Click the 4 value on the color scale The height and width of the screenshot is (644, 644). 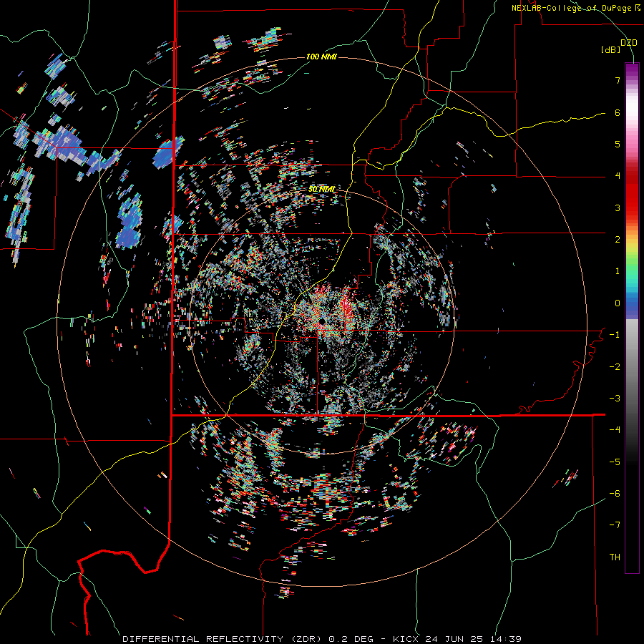click(x=618, y=176)
